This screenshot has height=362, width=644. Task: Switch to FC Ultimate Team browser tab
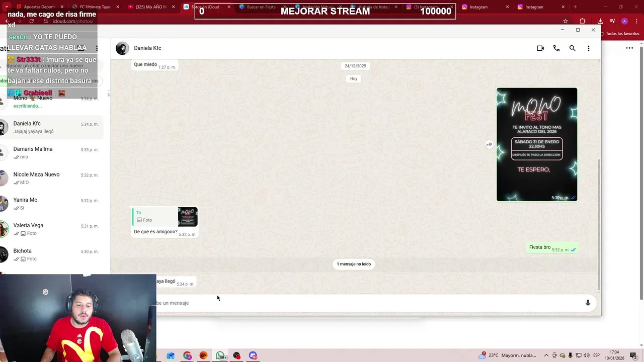tap(96, 7)
